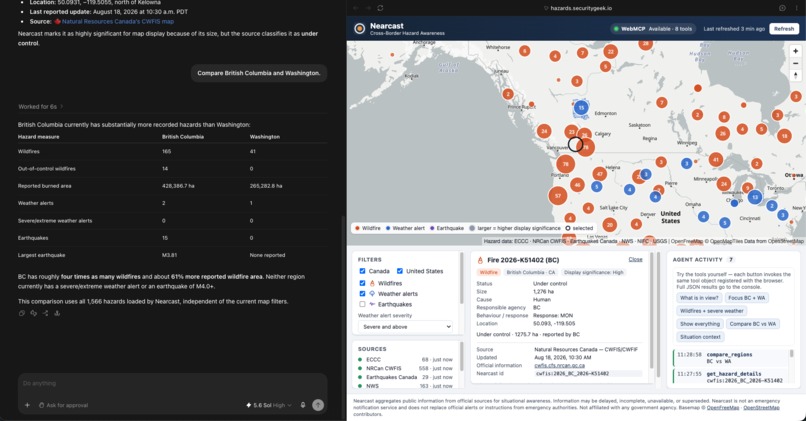
Task: Close the Fire 2026-K51402 details panel
Action: (x=635, y=259)
